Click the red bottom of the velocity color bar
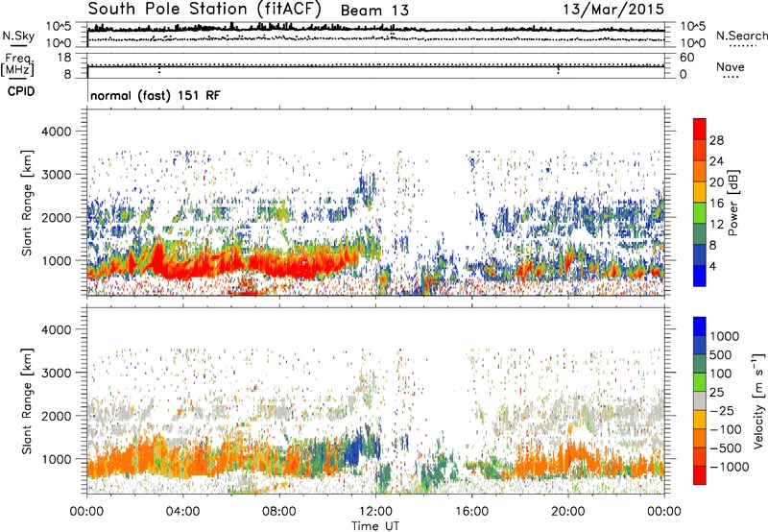768x532 pixels. point(700,475)
